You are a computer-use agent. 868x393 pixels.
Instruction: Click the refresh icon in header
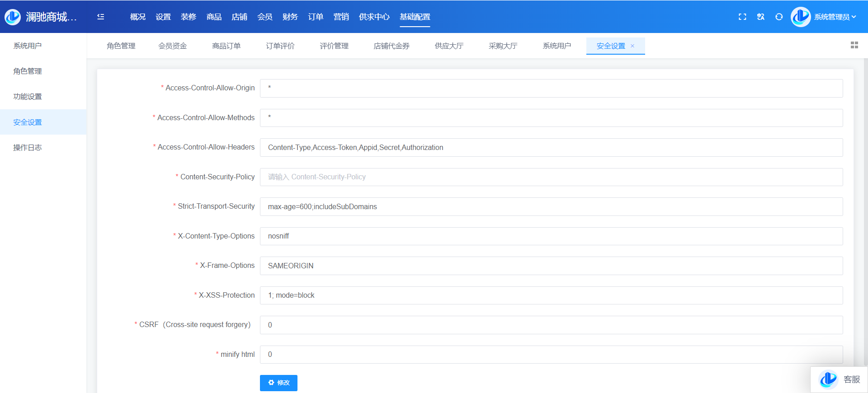click(x=779, y=17)
